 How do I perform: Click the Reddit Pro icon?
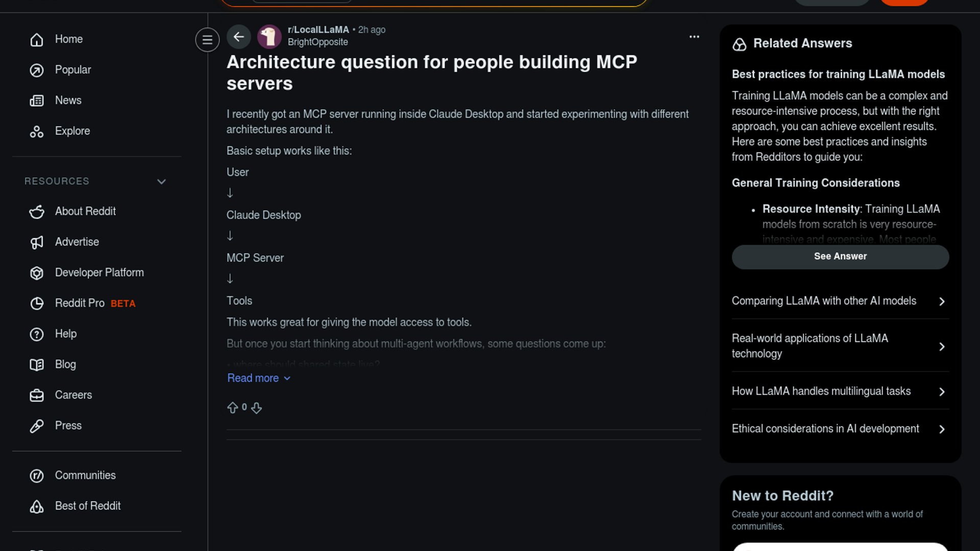37,304
